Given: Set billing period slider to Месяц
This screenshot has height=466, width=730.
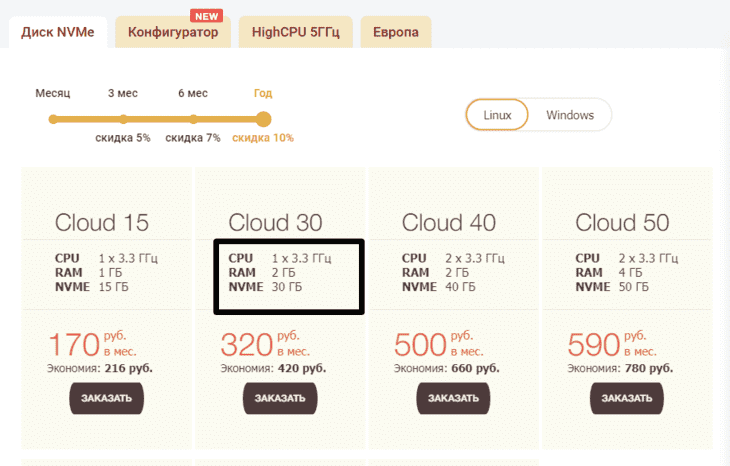Looking at the screenshot, I should [53, 119].
